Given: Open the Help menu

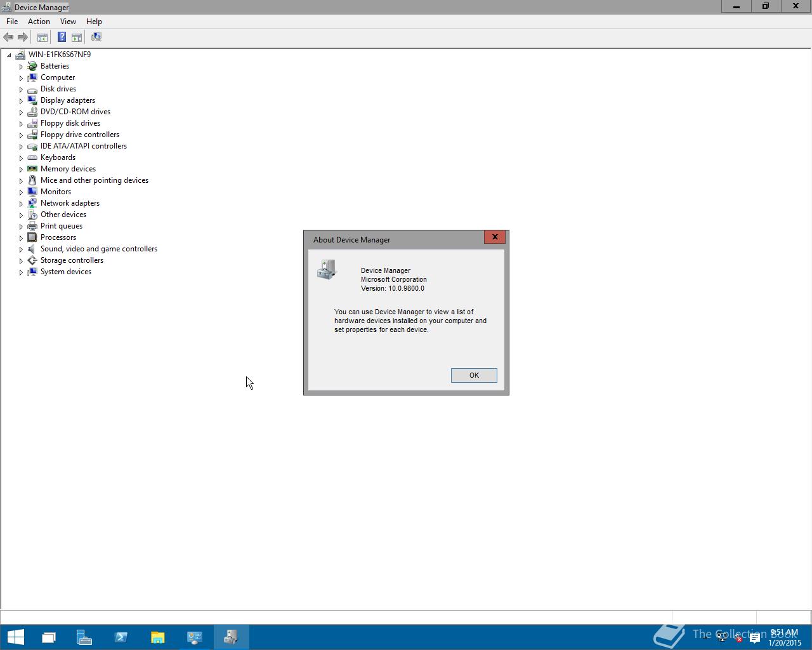Looking at the screenshot, I should coord(94,22).
